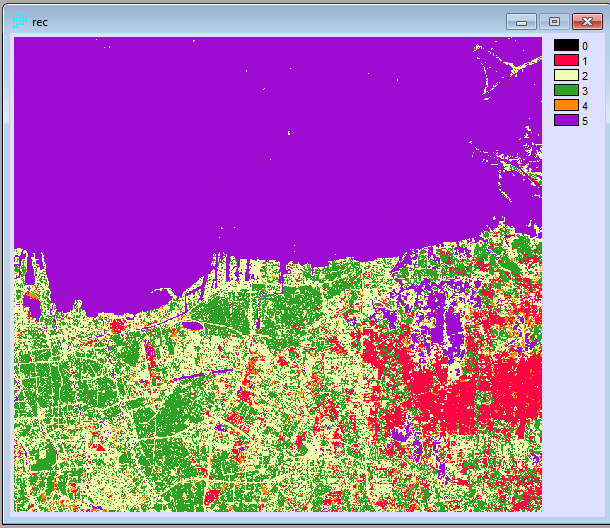Click the rec window grid icon
Screen dimensions: 610x528
coord(19,21)
